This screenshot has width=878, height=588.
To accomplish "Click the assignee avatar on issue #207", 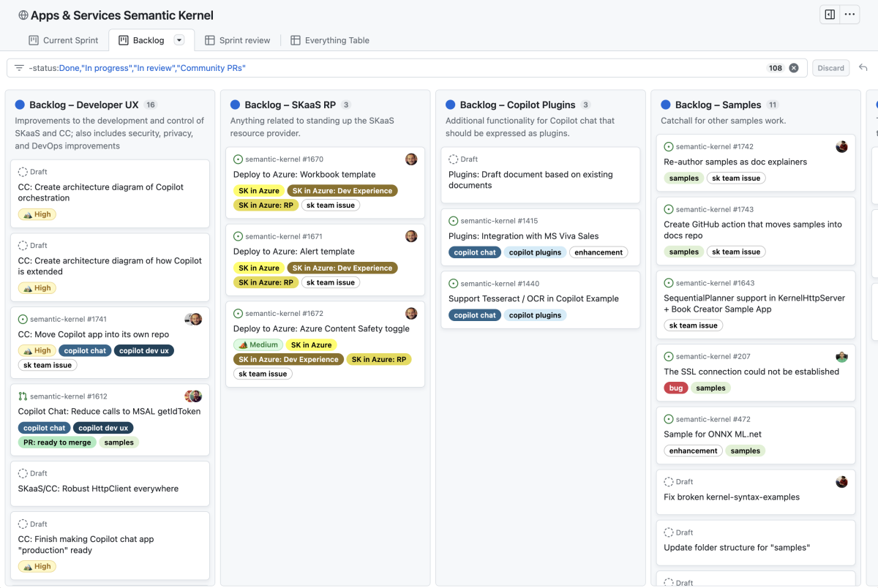I will [842, 357].
